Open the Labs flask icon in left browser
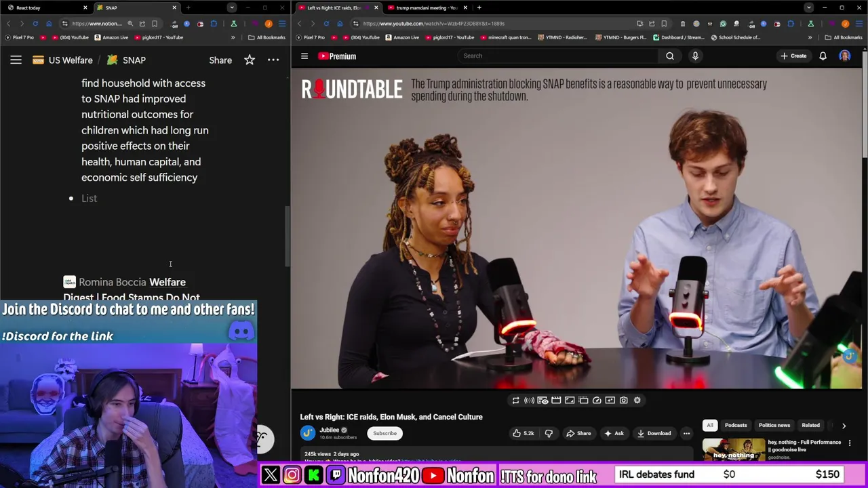The width and height of the screenshot is (868, 488). pos(233,24)
